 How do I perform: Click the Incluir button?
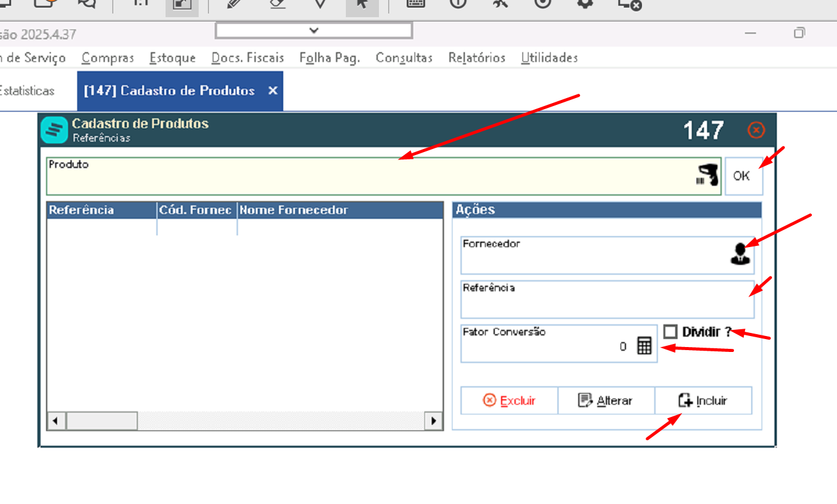[703, 400]
